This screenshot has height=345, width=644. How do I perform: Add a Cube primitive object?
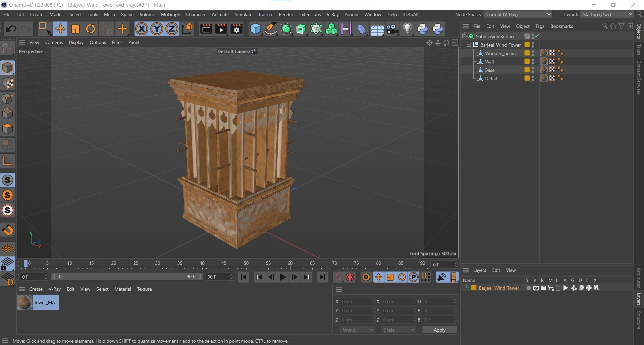(255, 29)
